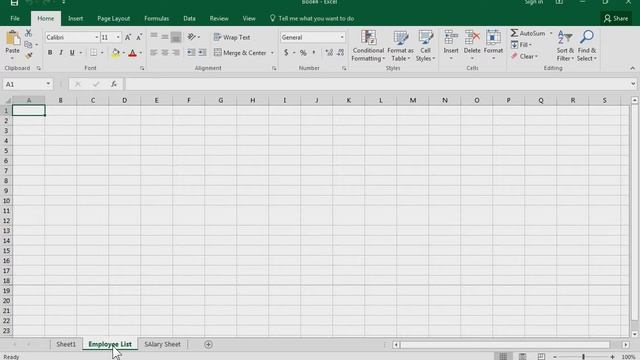Toggle Underline formatting
Image resolution: width=640 pixels, height=360 pixels.
(x=72, y=53)
